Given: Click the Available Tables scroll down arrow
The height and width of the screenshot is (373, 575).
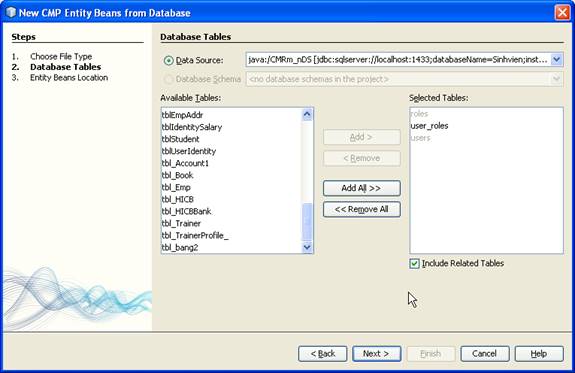Looking at the screenshot, I should [307, 248].
